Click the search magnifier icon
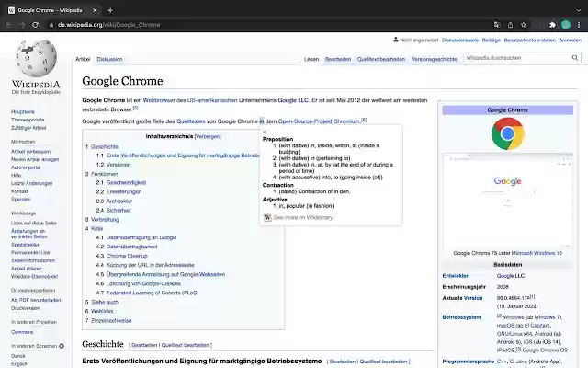The height and width of the screenshot is (368, 588). [x=574, y=58]
